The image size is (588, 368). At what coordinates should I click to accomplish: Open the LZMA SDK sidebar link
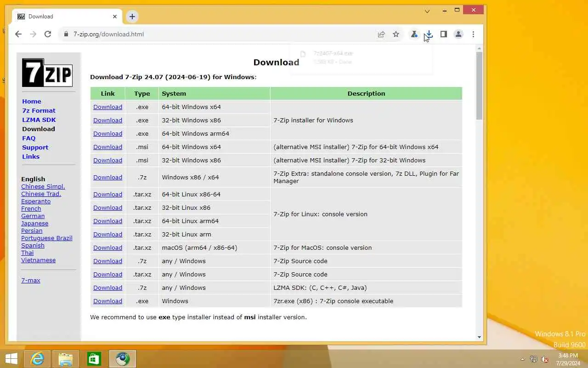[39, 120]
